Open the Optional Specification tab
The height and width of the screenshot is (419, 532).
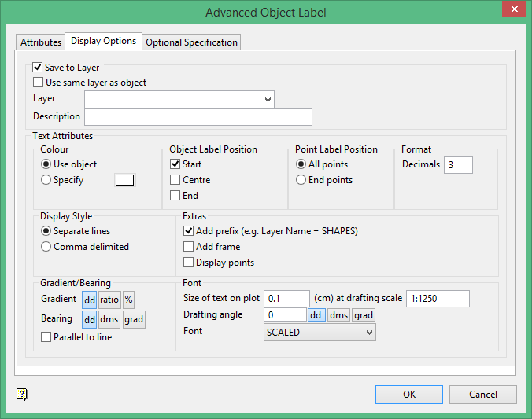191,42
